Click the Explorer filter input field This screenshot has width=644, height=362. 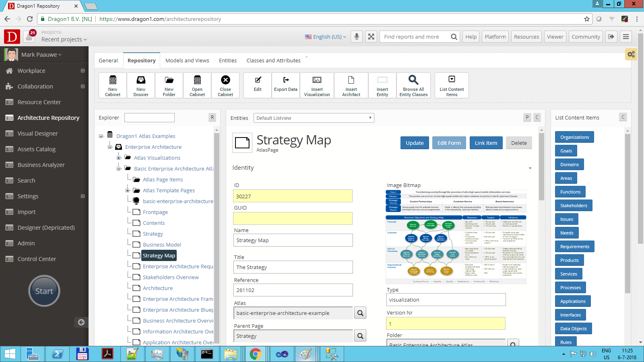[149, 117]
